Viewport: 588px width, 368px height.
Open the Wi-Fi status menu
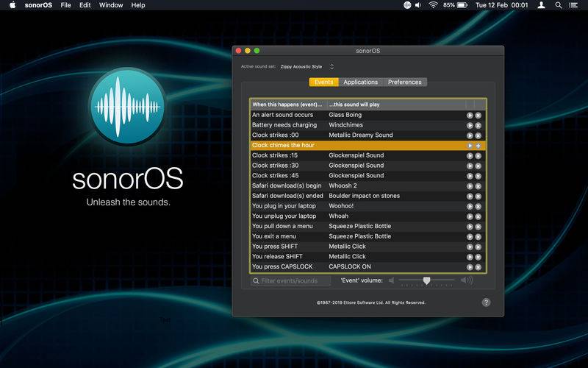pos(433,5)
